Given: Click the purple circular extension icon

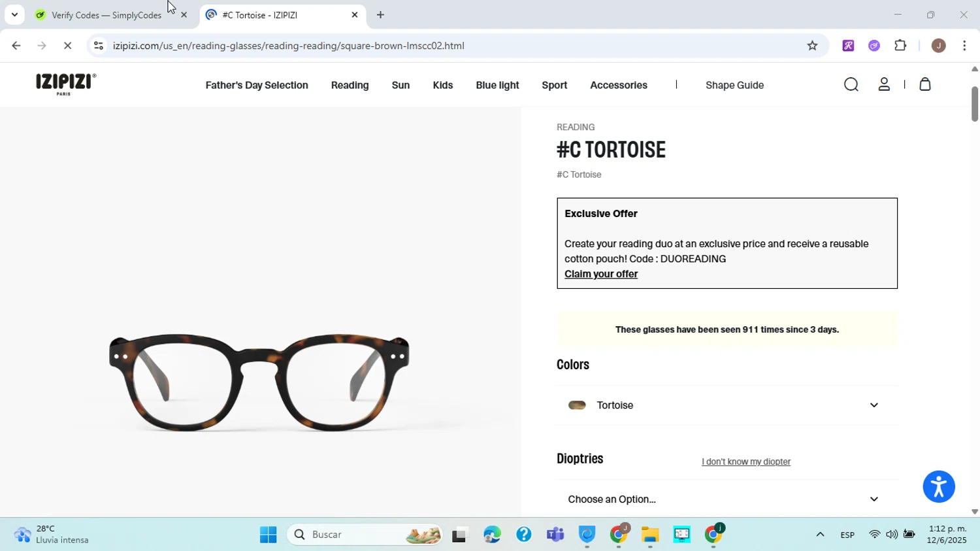Looking at the screenshot, I should point(874,46).
